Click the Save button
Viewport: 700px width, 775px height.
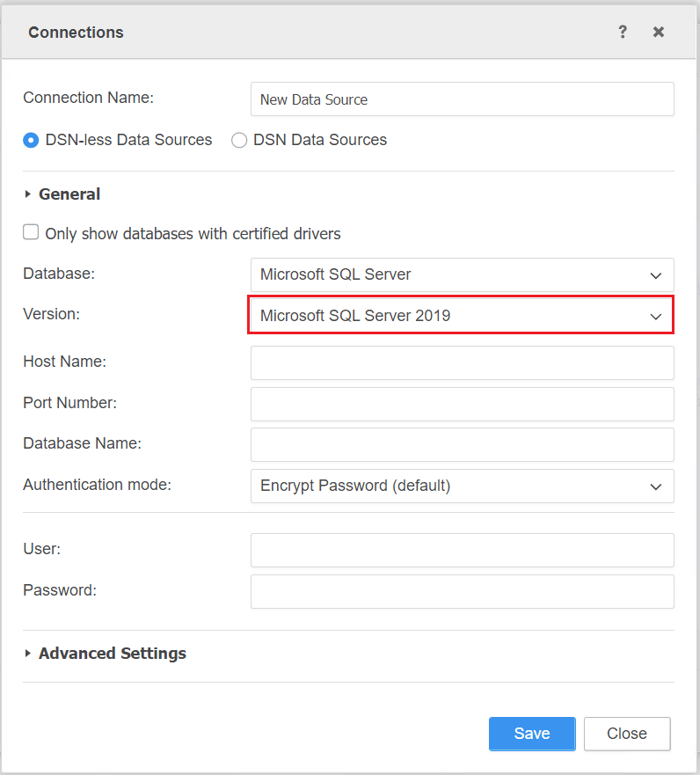tap(532, 734)
